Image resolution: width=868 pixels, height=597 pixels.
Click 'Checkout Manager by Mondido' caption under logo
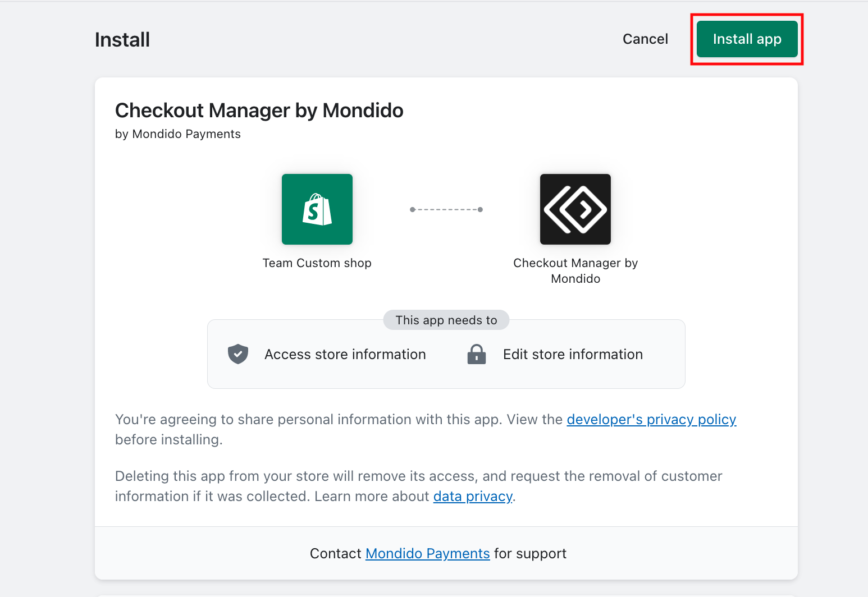pos(575,271)
